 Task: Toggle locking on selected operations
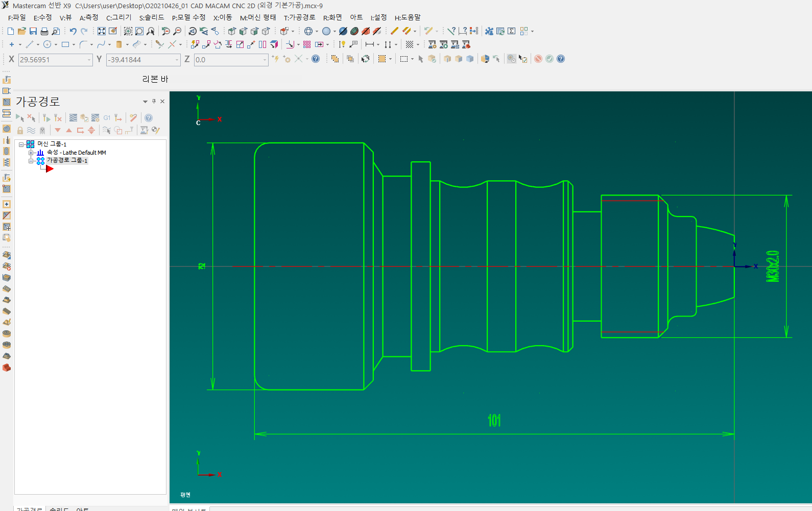pyautogui.click(x=20, y=131)
